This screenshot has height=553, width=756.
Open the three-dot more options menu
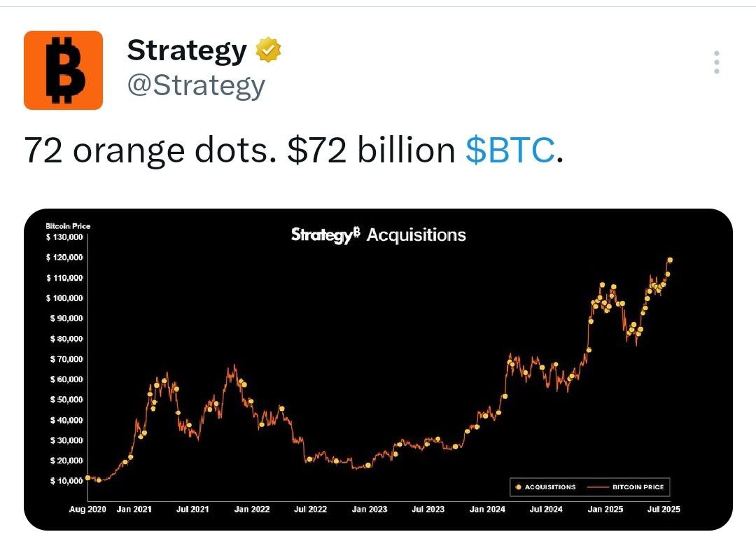tap(717, 62)
